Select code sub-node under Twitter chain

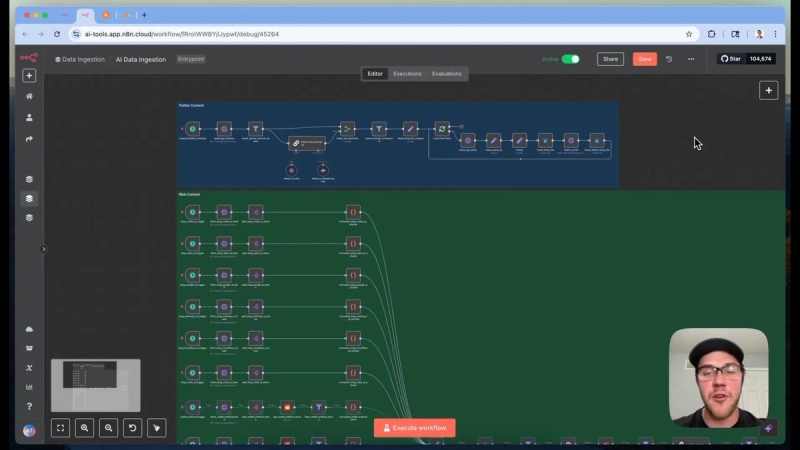pyautogui.click(x=323, y=170)
